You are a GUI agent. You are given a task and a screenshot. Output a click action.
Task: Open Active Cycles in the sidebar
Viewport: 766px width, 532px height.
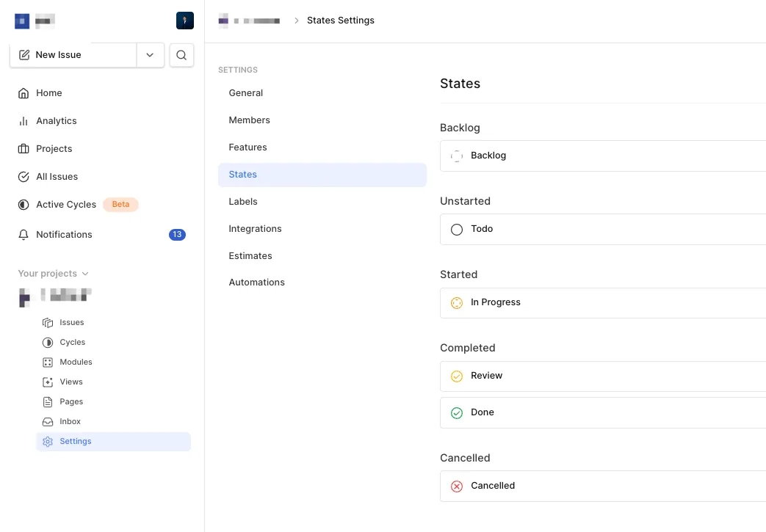click(66, 205)
